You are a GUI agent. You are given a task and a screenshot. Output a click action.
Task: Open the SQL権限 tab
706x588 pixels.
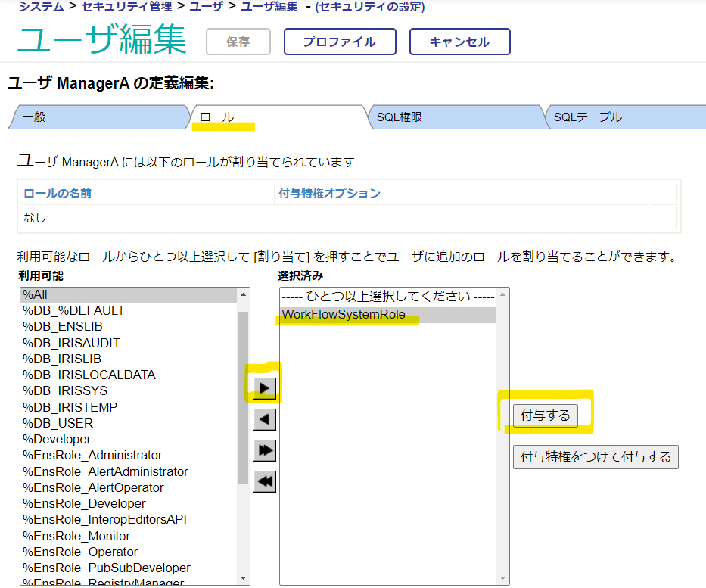(453, 117)
